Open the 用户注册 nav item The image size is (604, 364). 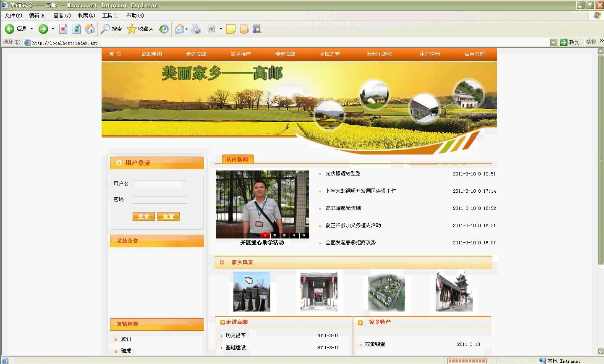click(430, 54)
